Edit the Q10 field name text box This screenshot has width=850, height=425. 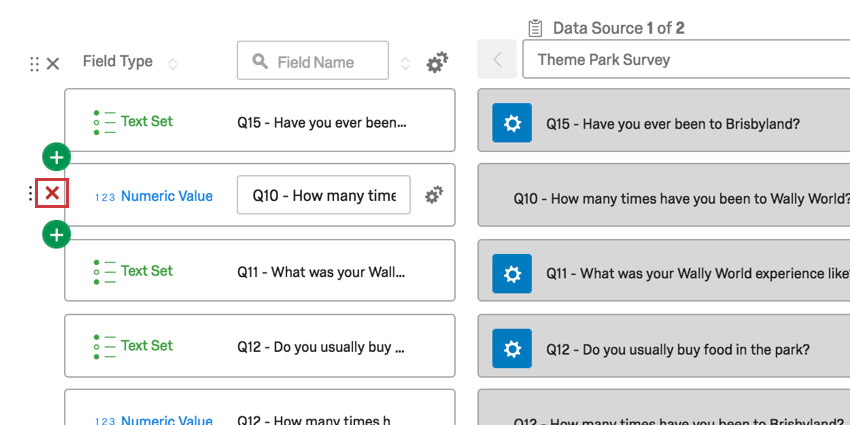[323, 195]
